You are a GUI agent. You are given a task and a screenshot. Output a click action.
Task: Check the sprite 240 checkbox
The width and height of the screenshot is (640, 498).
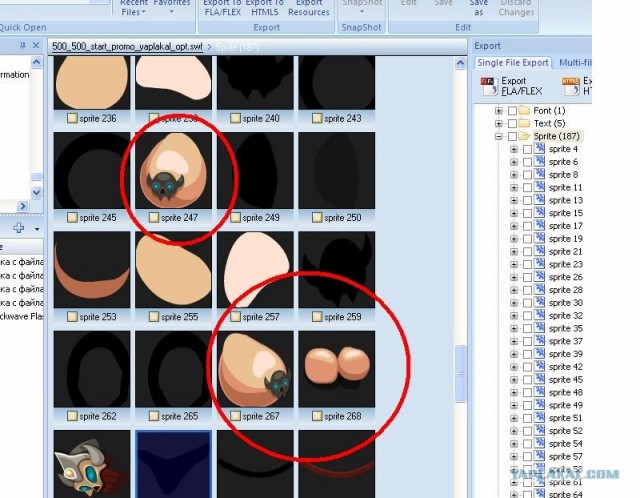pyautogui.click(x=235, y=118)
